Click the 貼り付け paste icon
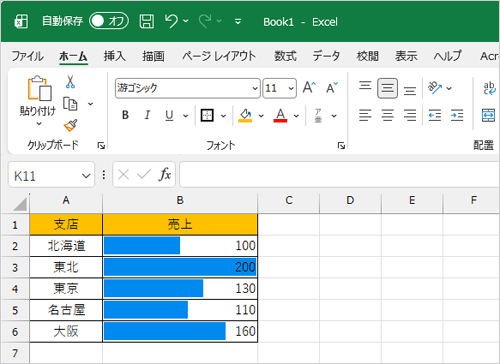Viewport: 500px width, 364px height. pos(39,88)
